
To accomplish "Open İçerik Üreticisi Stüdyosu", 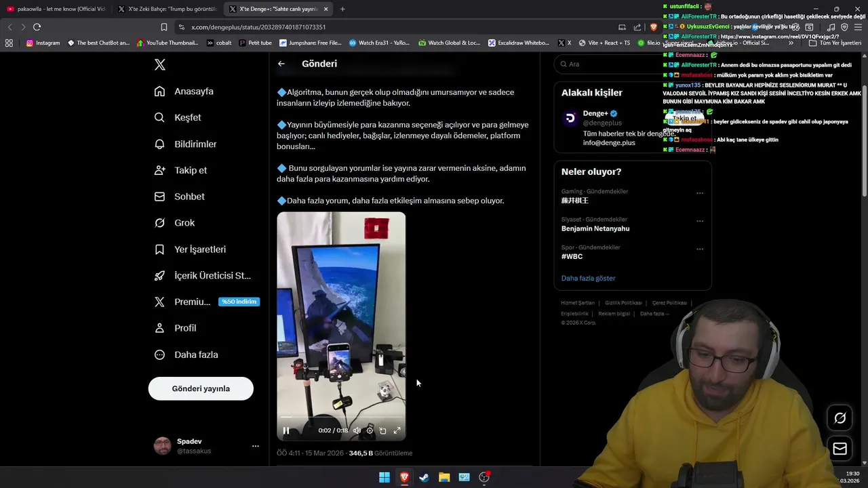I will [x=202, y=276].
